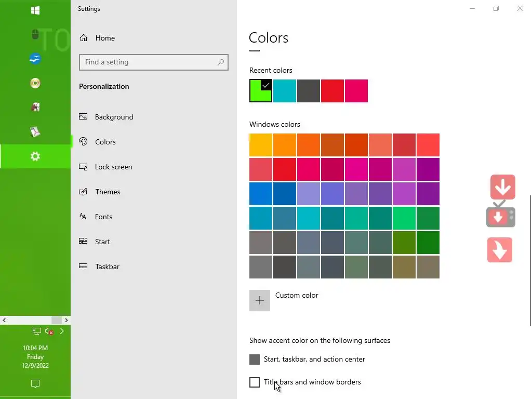Click the Find a setting field

pos(148,62)
